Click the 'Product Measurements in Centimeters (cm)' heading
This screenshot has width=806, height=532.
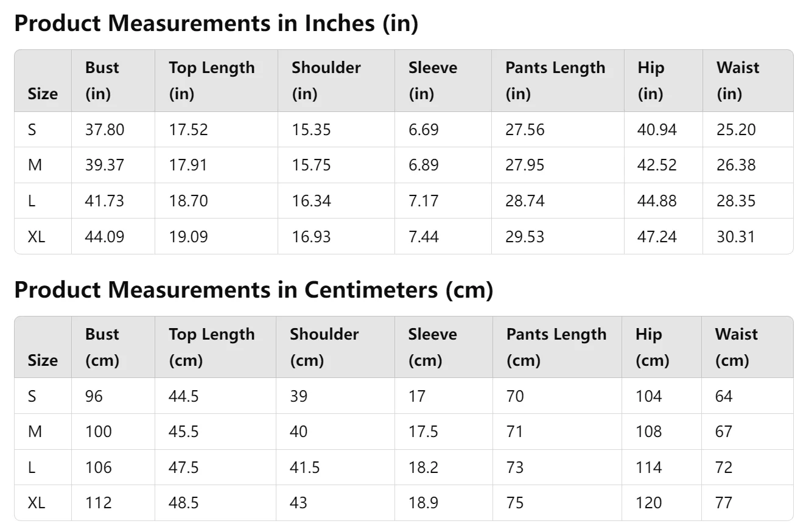[253, 290]
